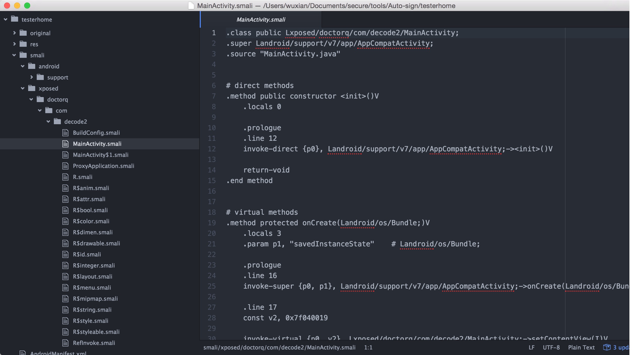Click the testerhome root folder icon

click(15, 19)
